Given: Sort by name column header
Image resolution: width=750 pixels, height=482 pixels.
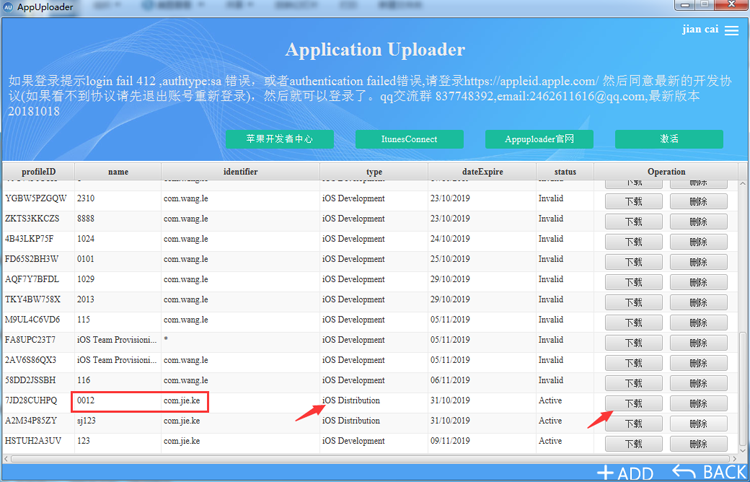Looking at the screenshot, I should coord(118,172).
